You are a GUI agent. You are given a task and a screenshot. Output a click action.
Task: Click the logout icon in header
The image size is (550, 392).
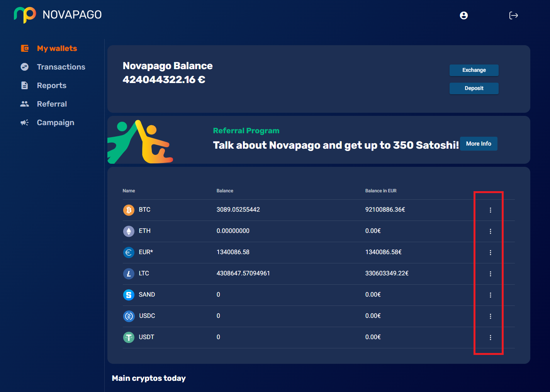click(513, 15)
